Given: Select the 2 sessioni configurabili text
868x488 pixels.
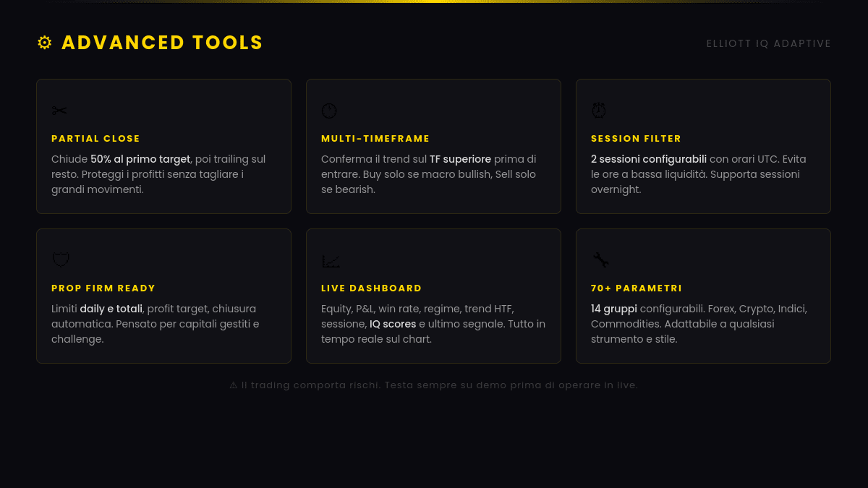Looking at the screenshot, I should point(648,159).
